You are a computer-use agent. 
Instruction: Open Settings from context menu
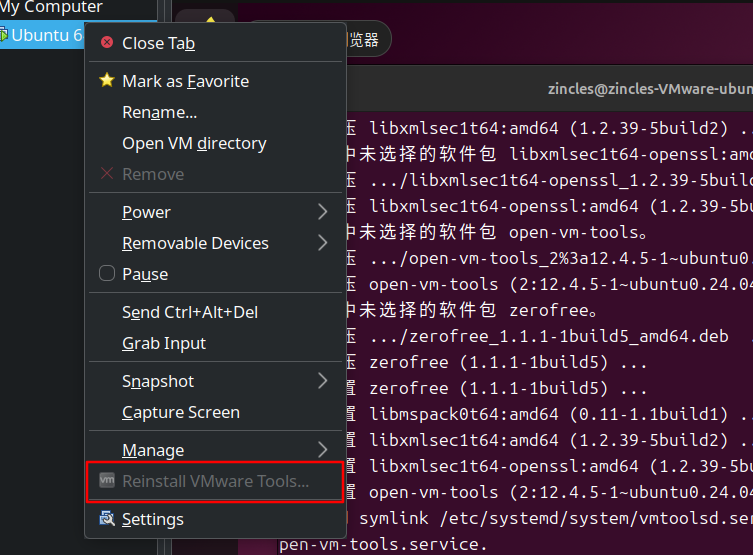tap(215, 519)
